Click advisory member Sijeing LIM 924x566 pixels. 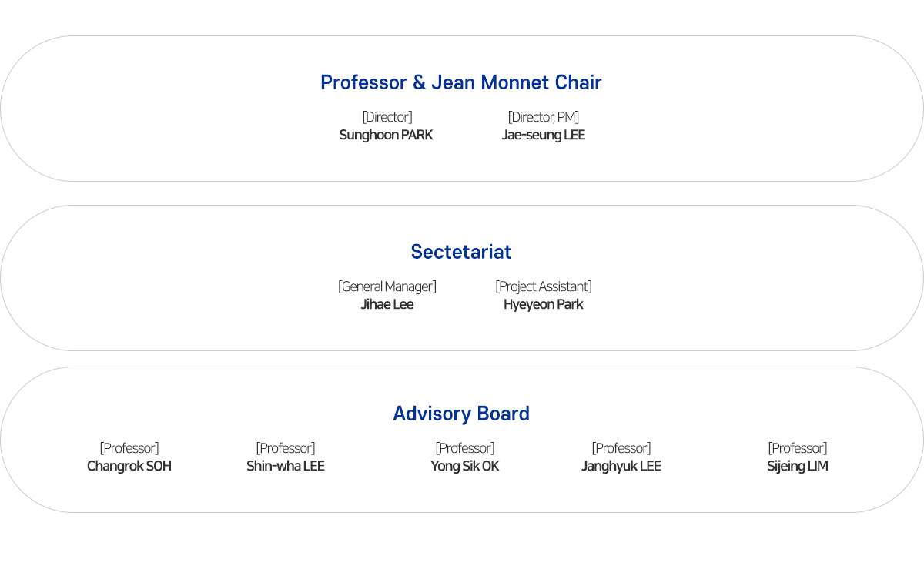click(x=797, y=466)
